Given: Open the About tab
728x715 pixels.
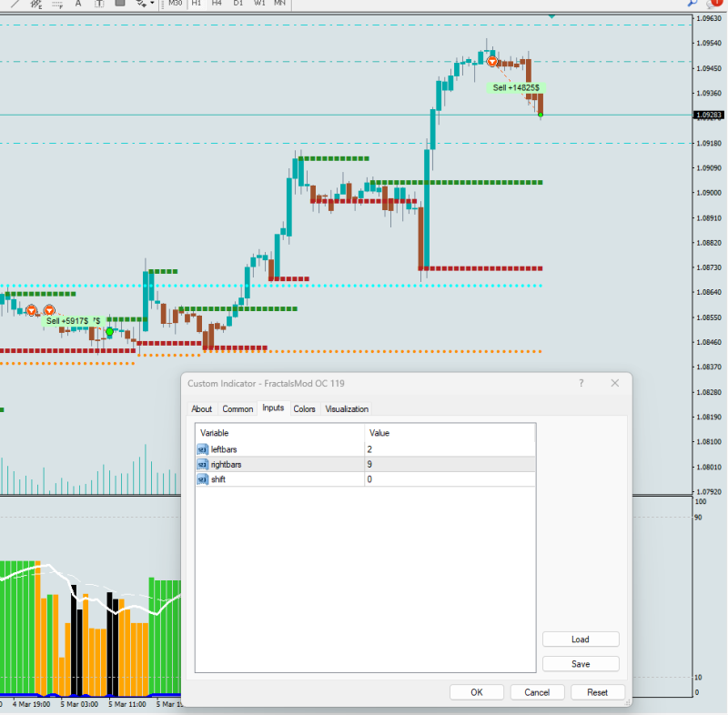Looking at the screenshot, I should (201, 408).
